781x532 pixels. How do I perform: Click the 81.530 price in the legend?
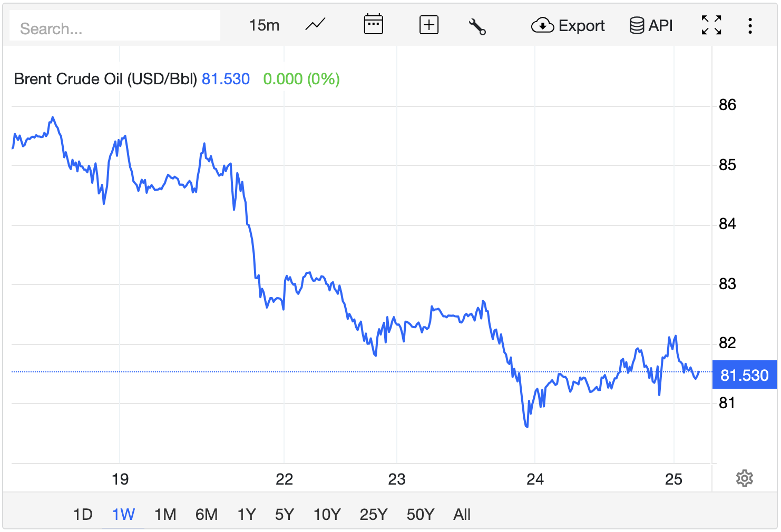pos(226,79)
